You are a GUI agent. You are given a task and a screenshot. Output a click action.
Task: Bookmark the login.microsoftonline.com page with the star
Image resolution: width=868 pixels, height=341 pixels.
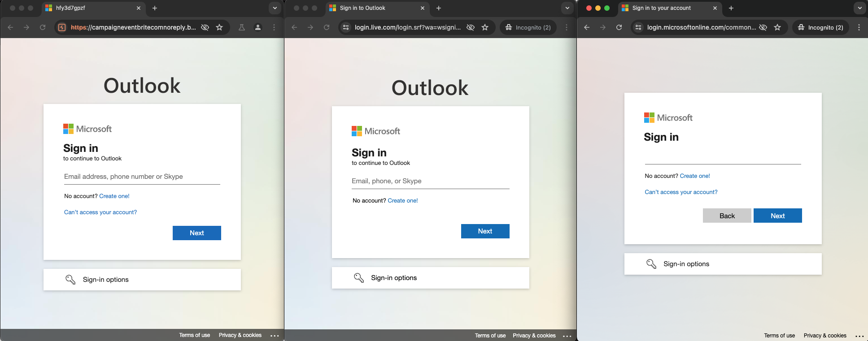pos(777,27)
